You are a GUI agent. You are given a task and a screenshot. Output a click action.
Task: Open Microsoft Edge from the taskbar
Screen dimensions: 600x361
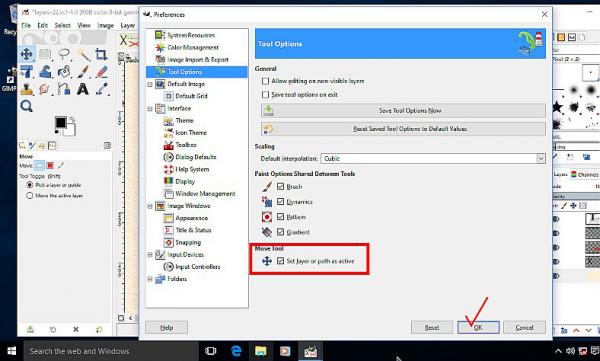pos(236,351)
